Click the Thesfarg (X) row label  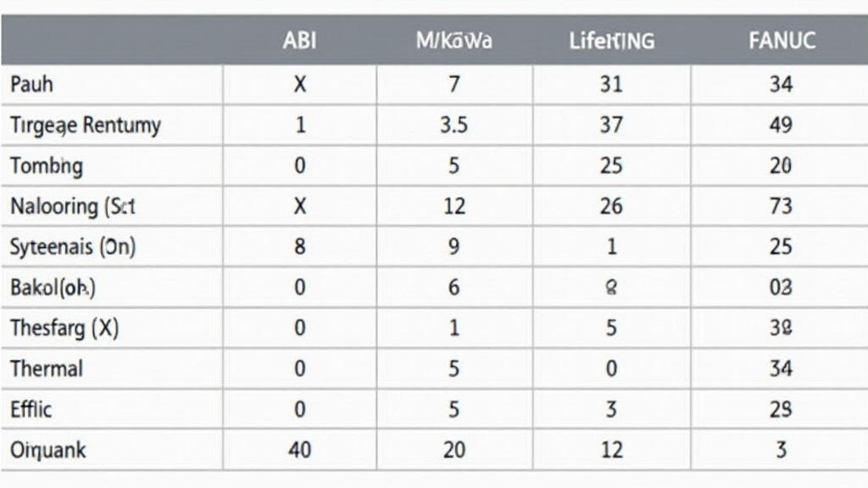[x=64, y=328]
